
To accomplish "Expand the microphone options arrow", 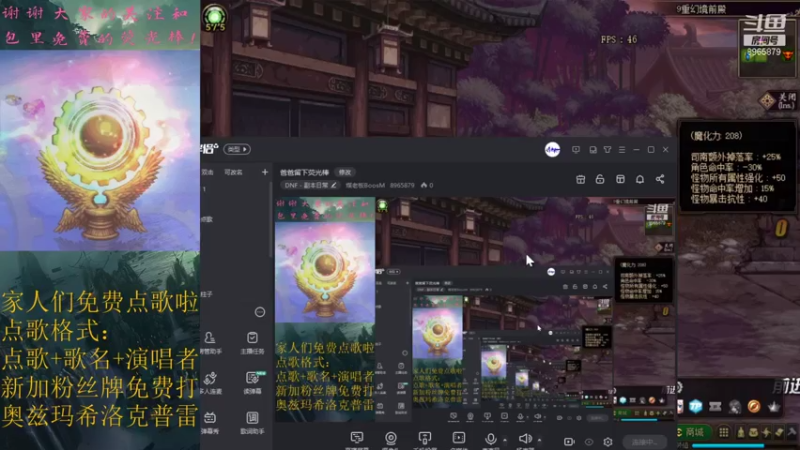I will pyautogui.click(x=505, y=439).
